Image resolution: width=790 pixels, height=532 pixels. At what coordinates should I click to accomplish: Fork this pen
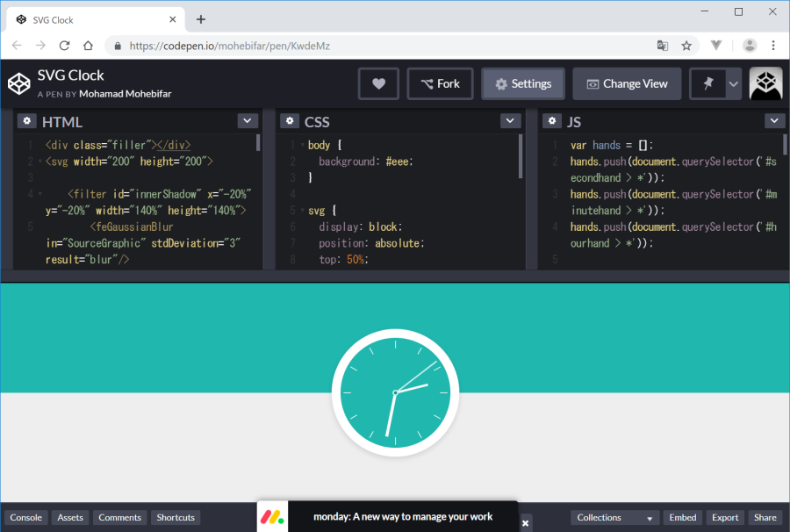coord(441,84)
